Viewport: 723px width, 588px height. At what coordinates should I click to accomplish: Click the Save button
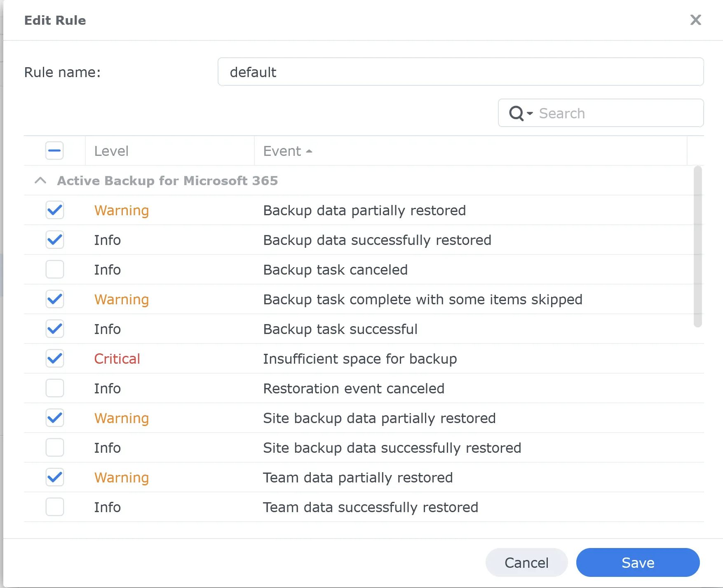pos(637,562)
